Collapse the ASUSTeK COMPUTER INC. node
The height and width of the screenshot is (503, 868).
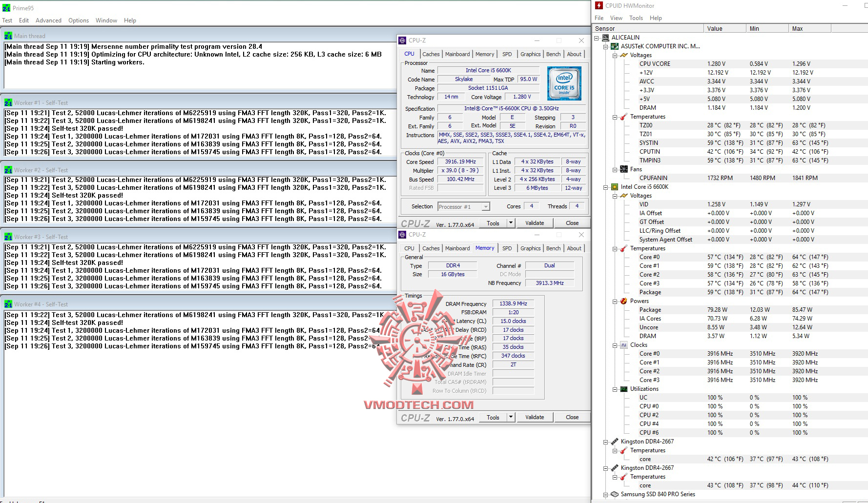606,46
